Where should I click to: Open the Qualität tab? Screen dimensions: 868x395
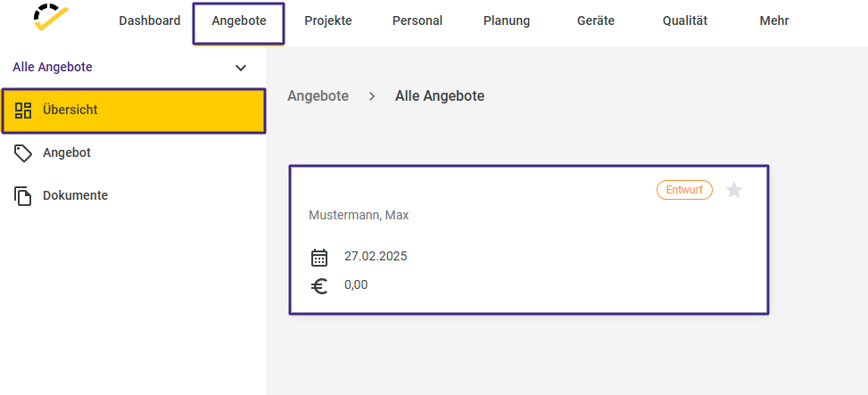685,21
